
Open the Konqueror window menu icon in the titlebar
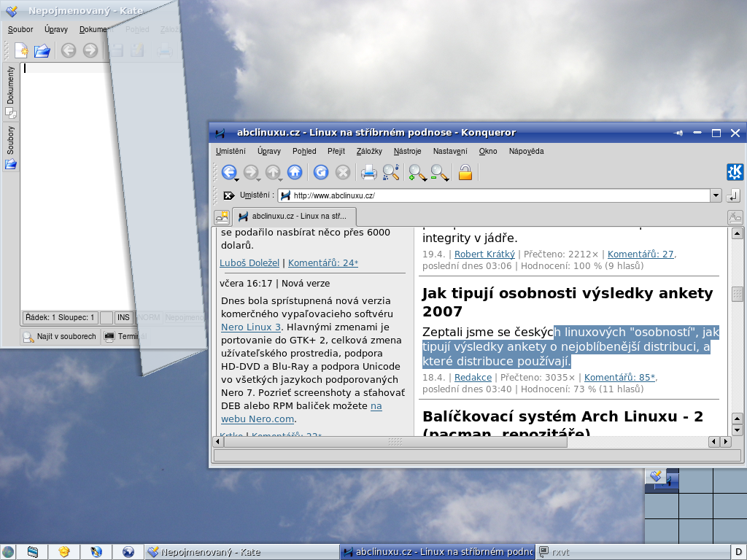tap(220, 133)
